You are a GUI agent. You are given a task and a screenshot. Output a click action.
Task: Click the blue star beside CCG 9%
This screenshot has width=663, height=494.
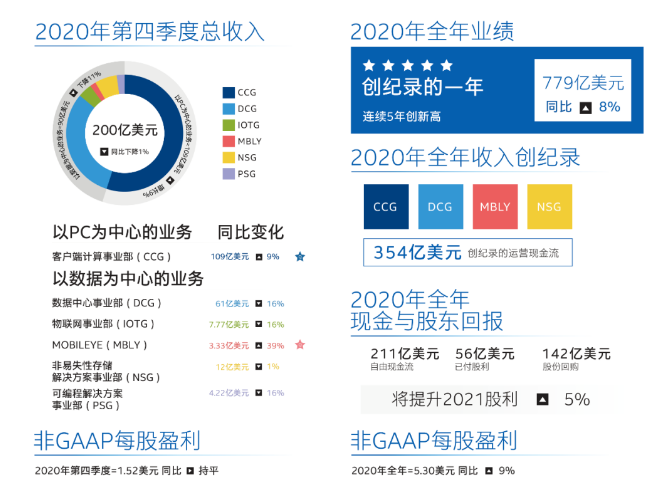(x=300, y=256)
